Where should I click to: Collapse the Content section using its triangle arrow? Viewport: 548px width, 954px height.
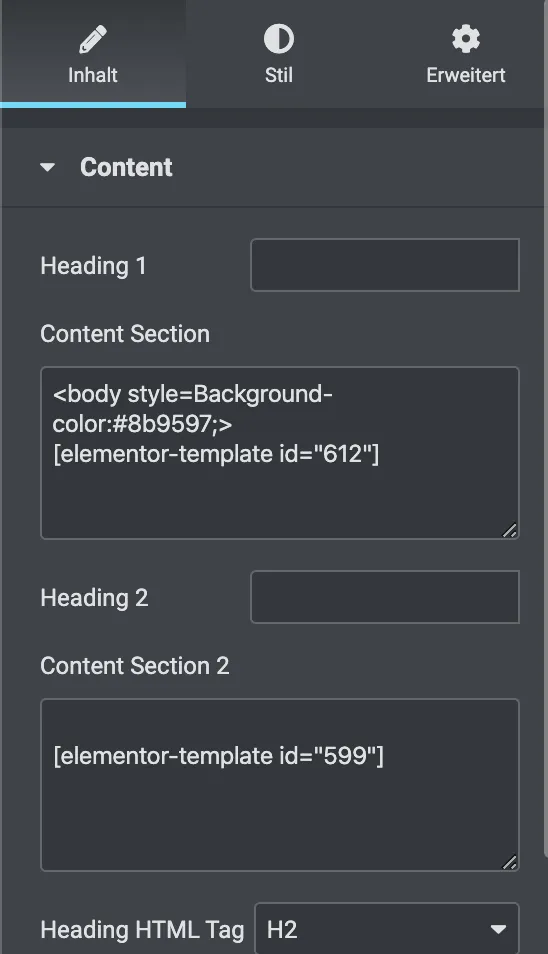(47, 167)
